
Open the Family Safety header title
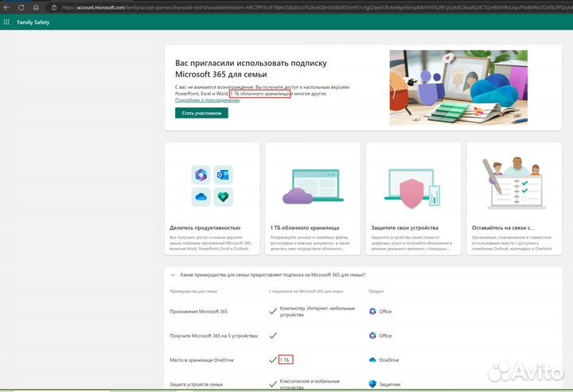click(x=33, y=22)
